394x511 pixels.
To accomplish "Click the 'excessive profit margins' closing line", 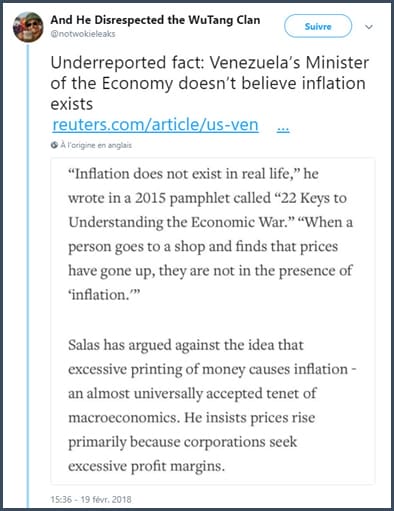I will coord(146,466).
